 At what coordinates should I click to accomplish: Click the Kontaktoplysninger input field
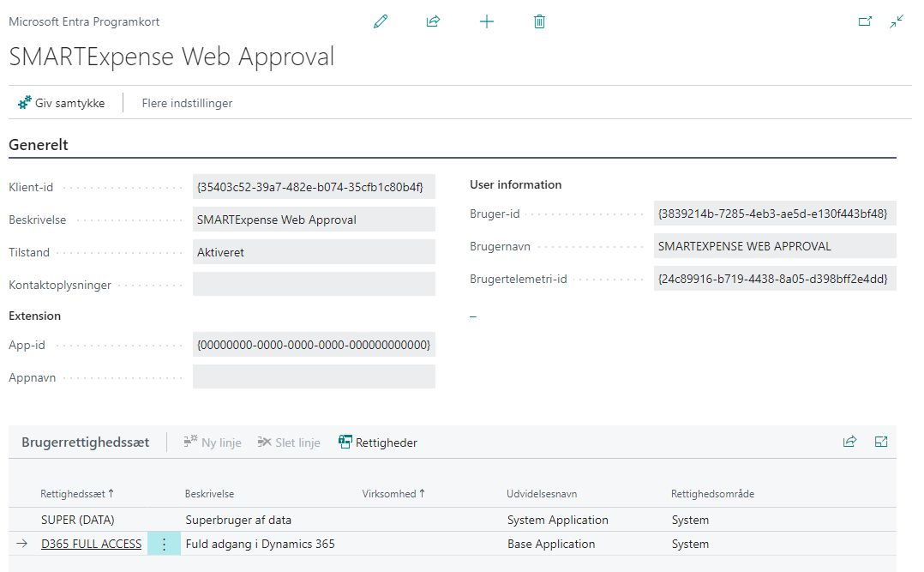coord(314,285)
